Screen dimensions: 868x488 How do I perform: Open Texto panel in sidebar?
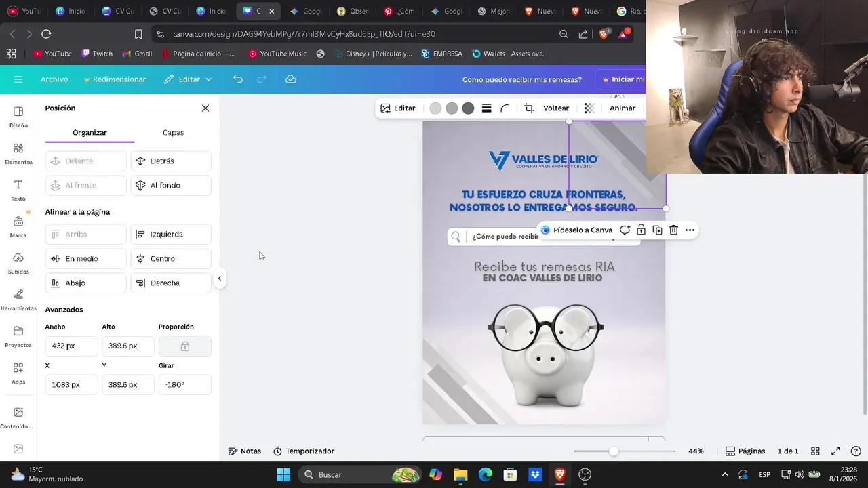(18, 190)
